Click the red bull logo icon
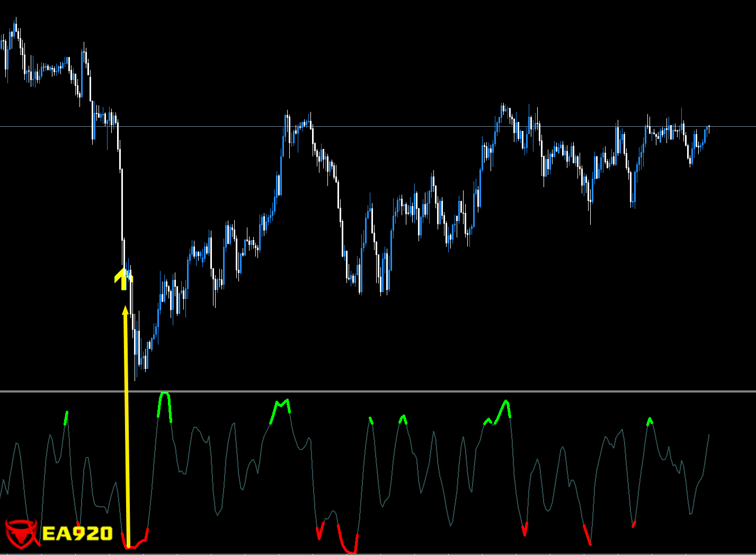Viewport: 756px width, 555px height. (21, 533)
